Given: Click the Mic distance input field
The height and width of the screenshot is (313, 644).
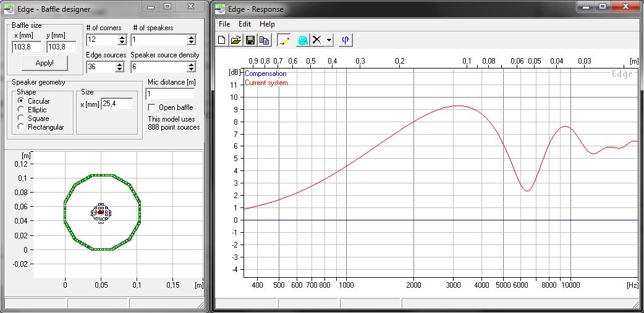Looking at the screenshot, I should (x=169, y=94).
